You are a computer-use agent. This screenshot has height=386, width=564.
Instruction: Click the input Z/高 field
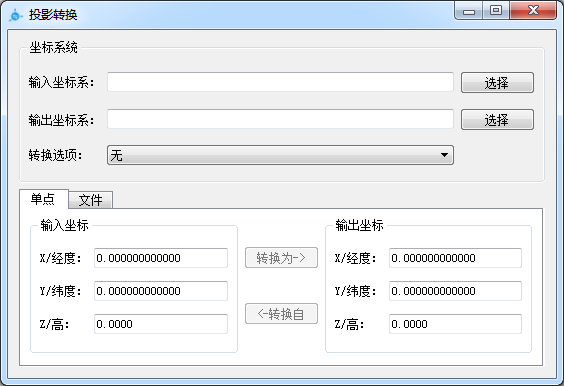point(161,324)
